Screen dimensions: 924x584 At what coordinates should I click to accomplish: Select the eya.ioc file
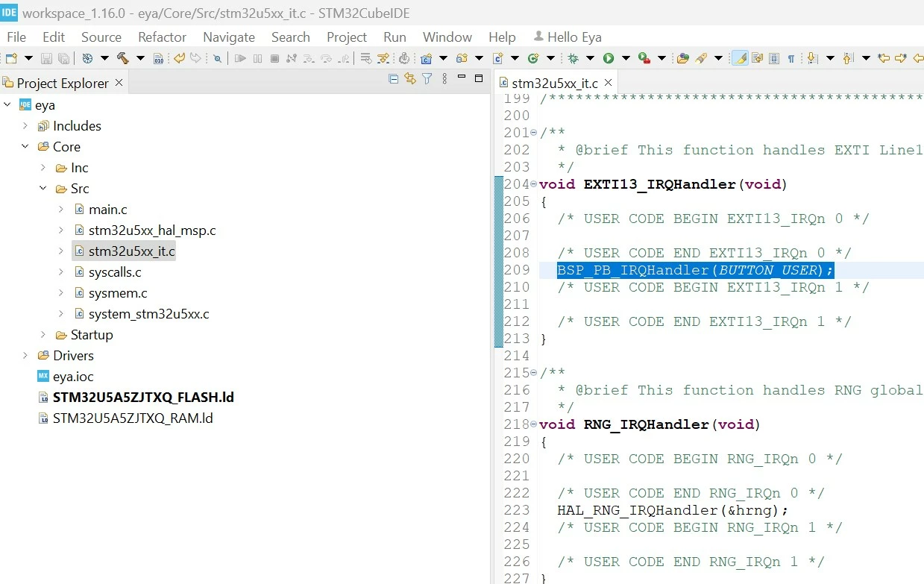[x=73, y=377]
